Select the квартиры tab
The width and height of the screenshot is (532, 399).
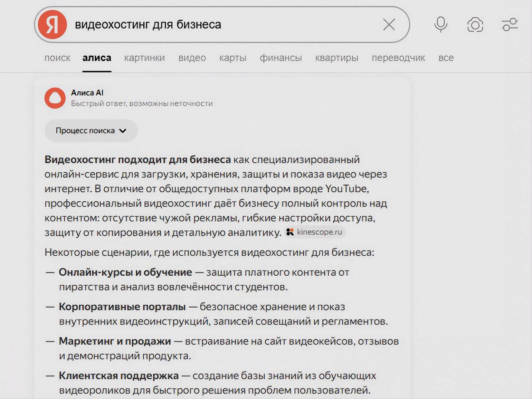[x=336, y=58]
